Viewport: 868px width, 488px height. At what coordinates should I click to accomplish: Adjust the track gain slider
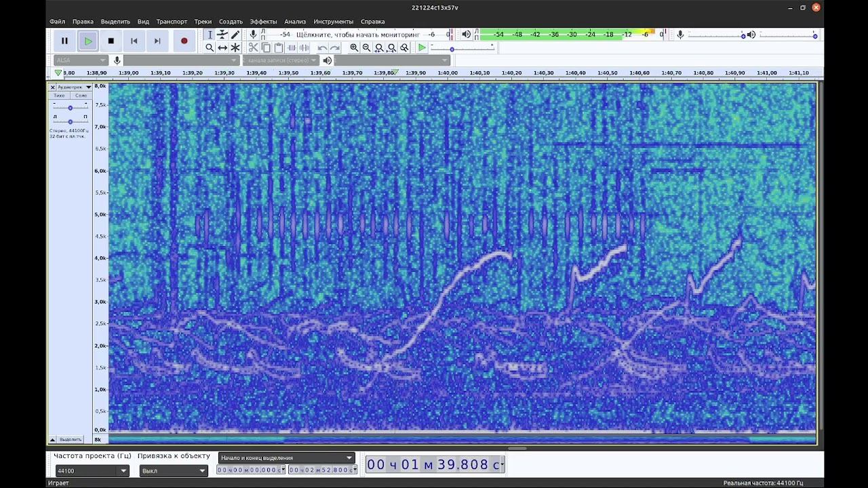pos(70,108)
